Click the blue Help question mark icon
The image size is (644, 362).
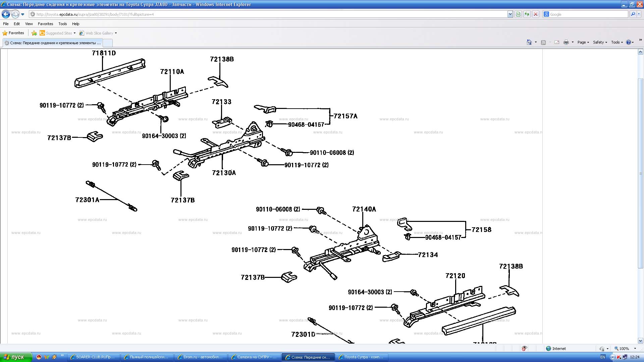pos(628,42)
